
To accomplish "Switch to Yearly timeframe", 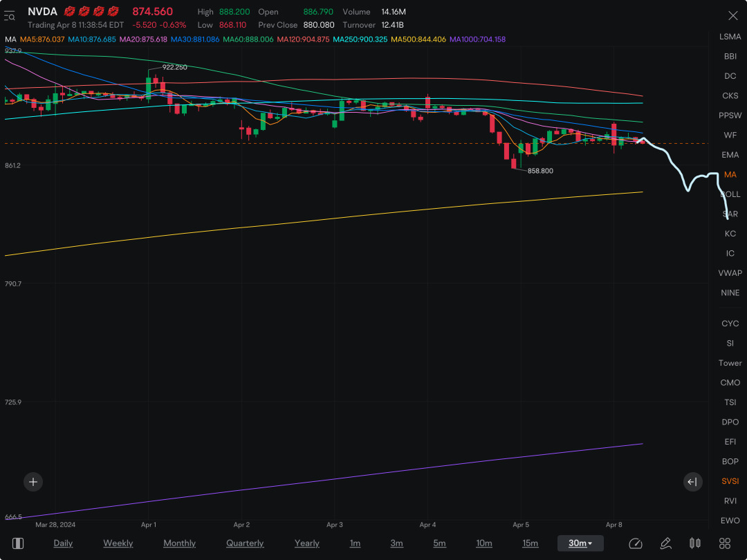I will 307,543.
